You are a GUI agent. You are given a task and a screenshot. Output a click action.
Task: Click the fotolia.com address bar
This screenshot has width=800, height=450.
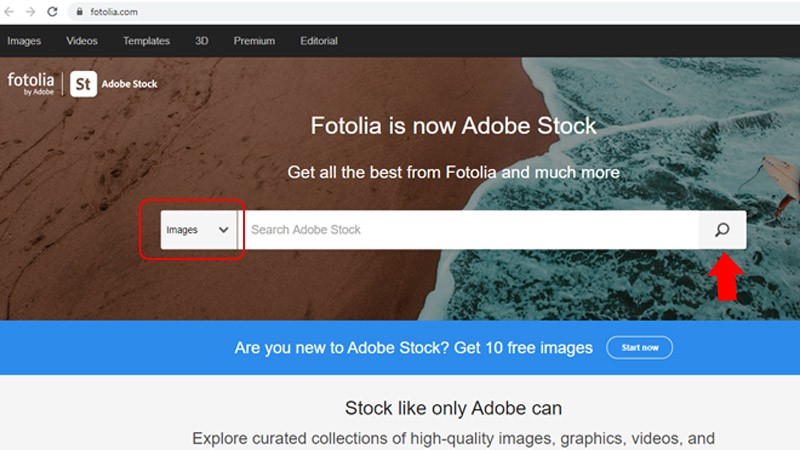(434, 11)
